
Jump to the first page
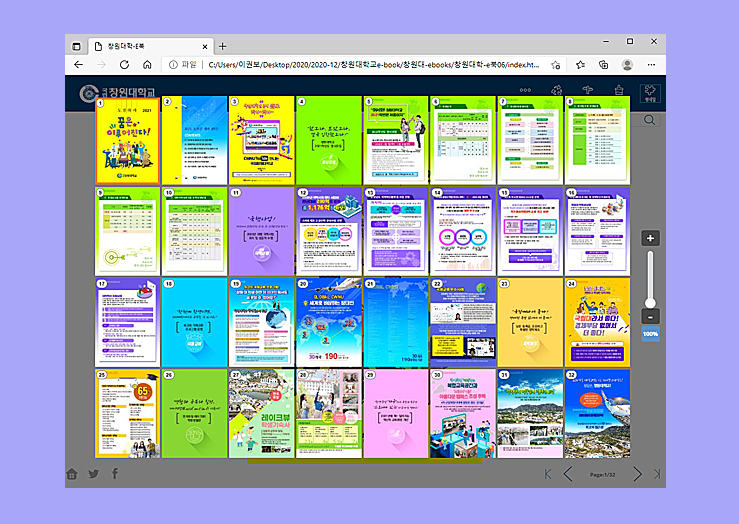pos(548,473)
